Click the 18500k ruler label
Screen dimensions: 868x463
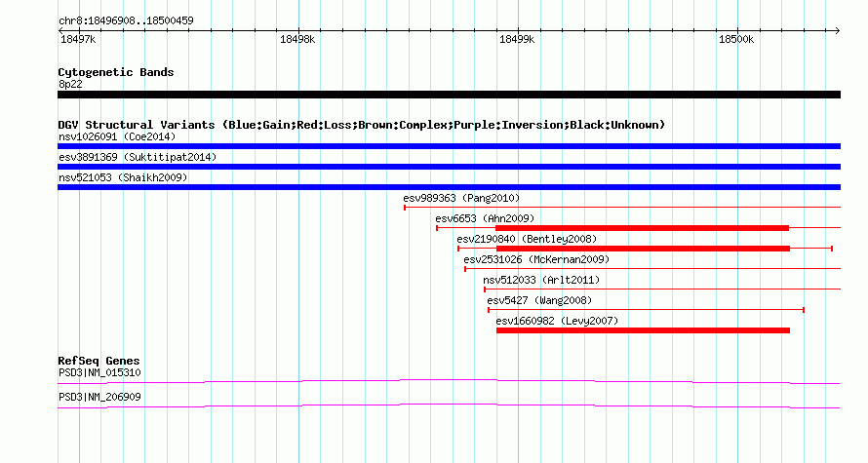click(x=736, y=39)
